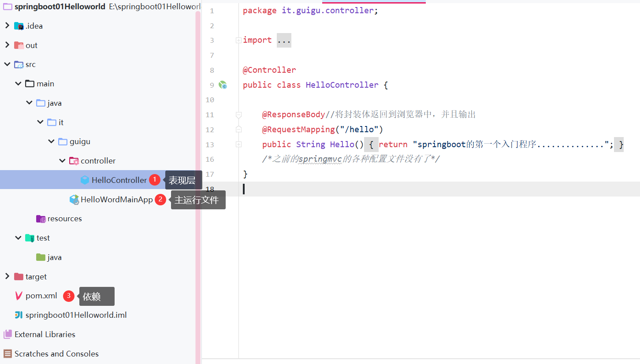Image resolution: width=640 pixels, height=364 pixels.
Task: Collapse the controller package chevron
Action: 62,161
